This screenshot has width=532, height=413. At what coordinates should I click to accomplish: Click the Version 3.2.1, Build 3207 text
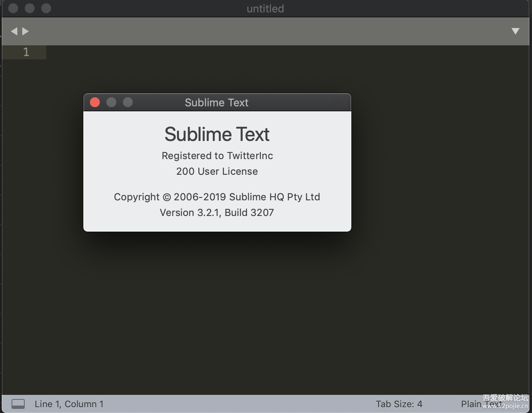pos(217,213)
